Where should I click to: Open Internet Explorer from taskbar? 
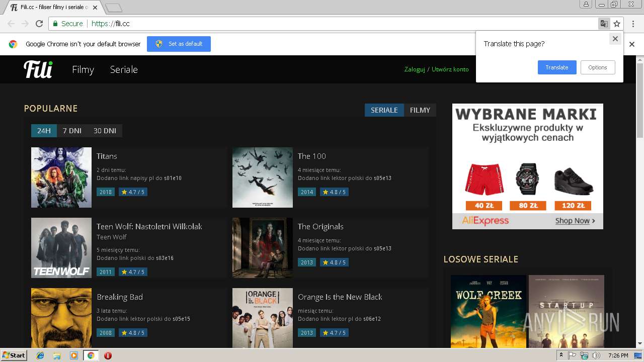[40, 355]
